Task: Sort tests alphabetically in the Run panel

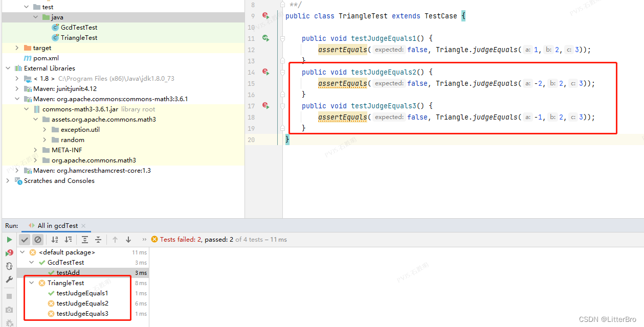Action: coord(56,239)
